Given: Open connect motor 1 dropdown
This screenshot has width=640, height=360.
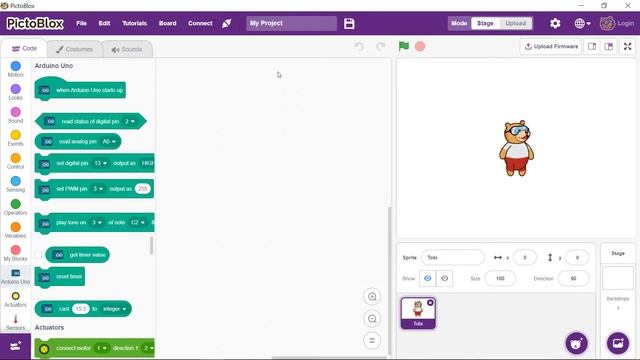Looking at the screenshot, I should [101, 348].
